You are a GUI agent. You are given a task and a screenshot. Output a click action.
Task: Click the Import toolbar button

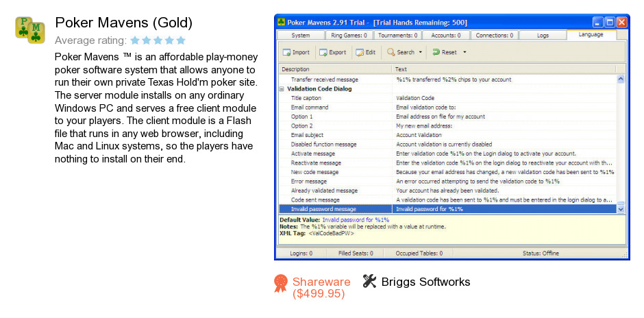point(297,53)
